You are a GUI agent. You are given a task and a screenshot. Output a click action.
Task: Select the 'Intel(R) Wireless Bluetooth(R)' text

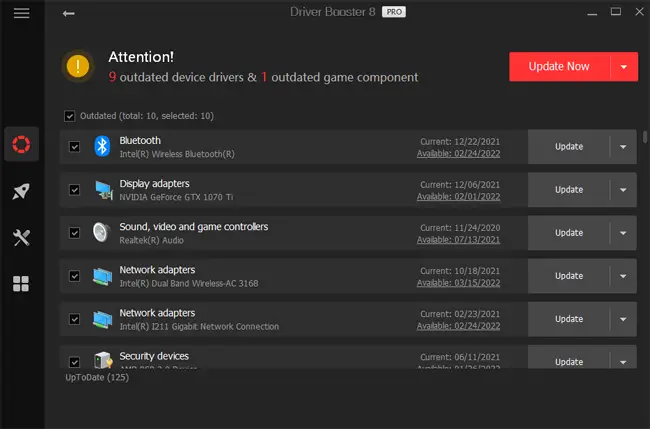click(x=177, y=154)
